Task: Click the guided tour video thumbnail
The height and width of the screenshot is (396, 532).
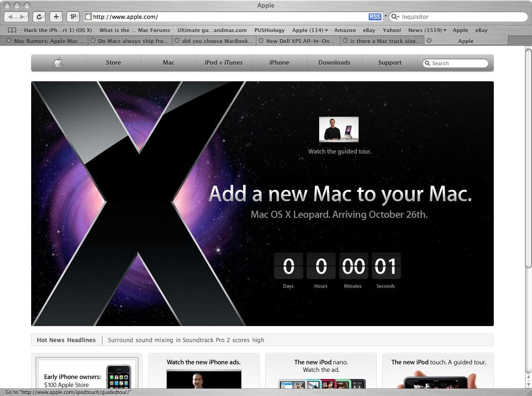Action: pos(339,129)
